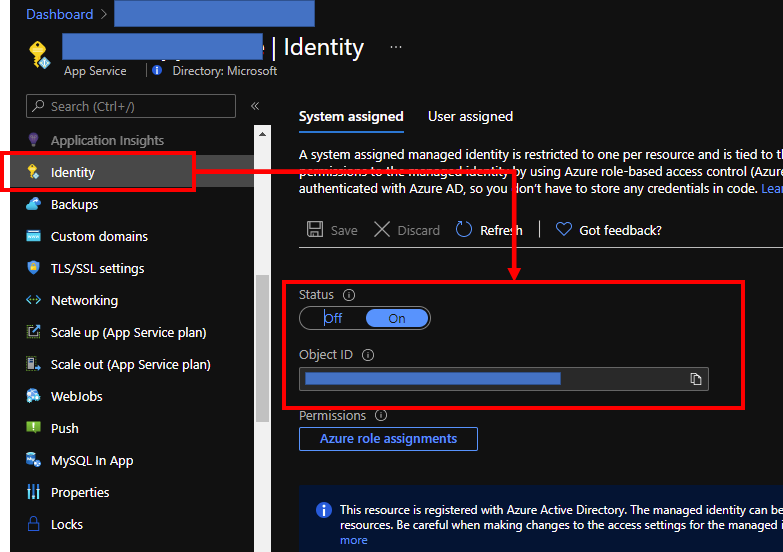The image size is (783, 552).
Task: Click the Azure role assignments button
Action: tap(389, 439)
